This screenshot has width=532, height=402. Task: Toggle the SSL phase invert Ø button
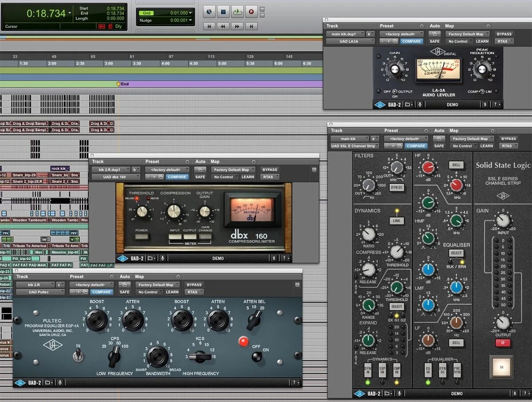pos(503,343)
